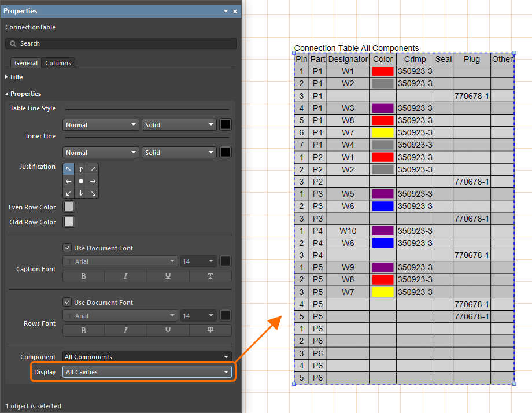Switch to the Columns tab

(x=58, y=63)
